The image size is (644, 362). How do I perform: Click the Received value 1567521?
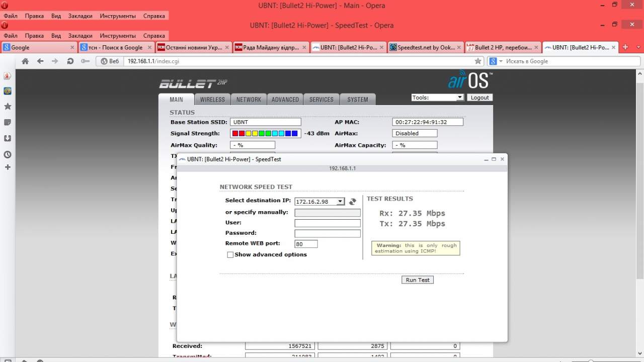pos(280,346)
